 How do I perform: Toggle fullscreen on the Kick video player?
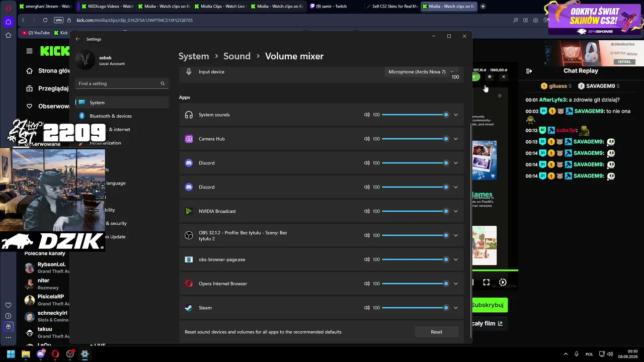[x=487, y=283]
